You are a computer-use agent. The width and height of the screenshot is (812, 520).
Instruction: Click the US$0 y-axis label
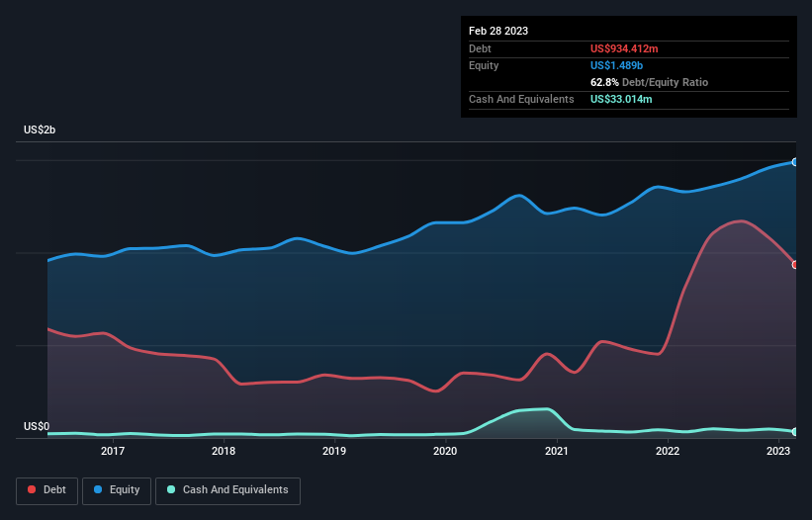pos(37,426)
